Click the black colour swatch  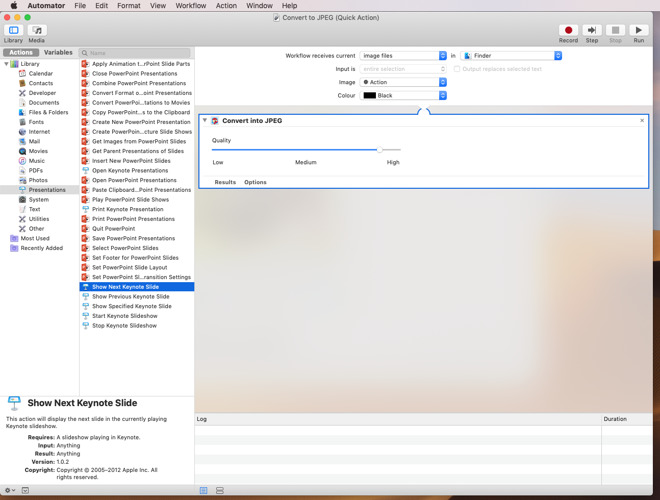pos(370,96)
